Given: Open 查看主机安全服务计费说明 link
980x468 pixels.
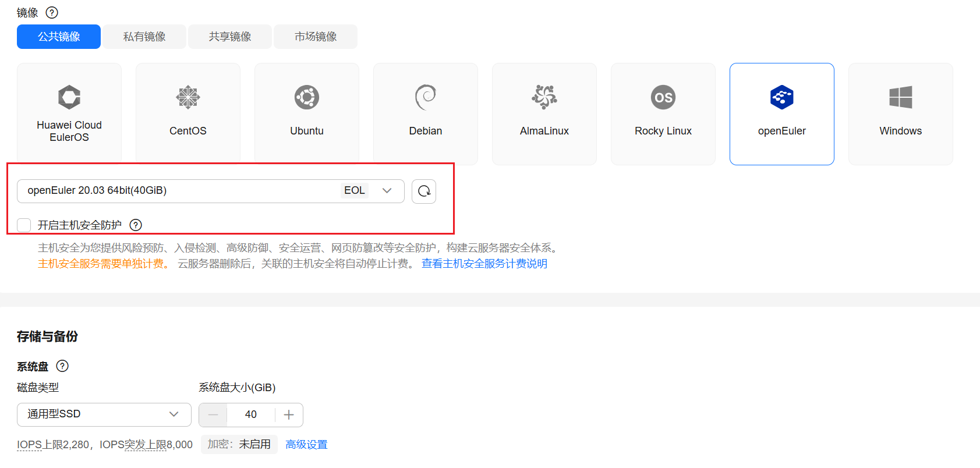Looking at the screenshot, I should tap(484, 264).
